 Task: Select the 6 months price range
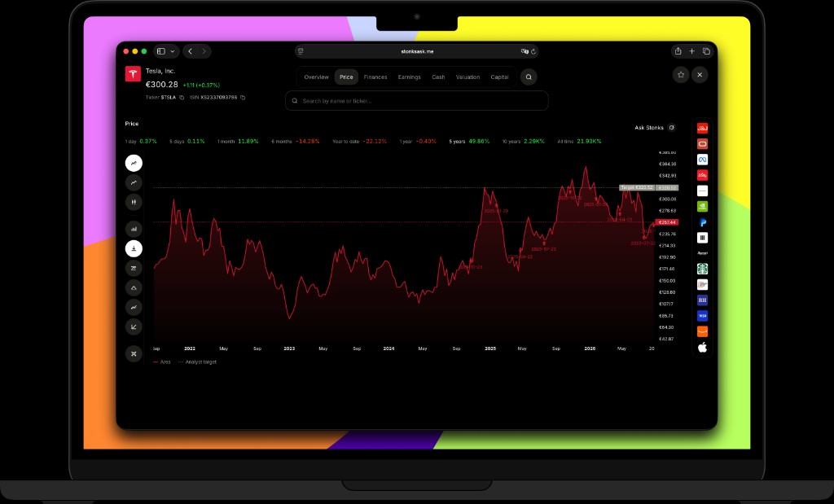pos(296,142)
